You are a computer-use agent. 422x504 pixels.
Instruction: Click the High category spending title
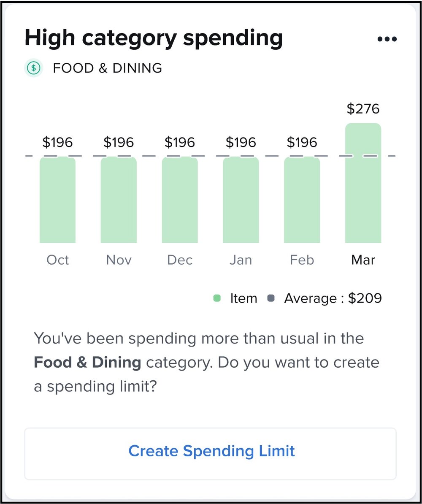154,39
